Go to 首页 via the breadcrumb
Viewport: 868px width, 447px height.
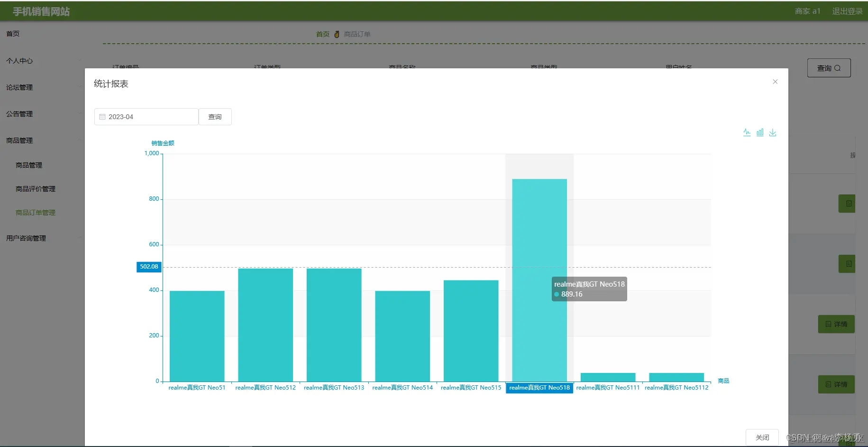pyautogui.click(x=323, y=34)
